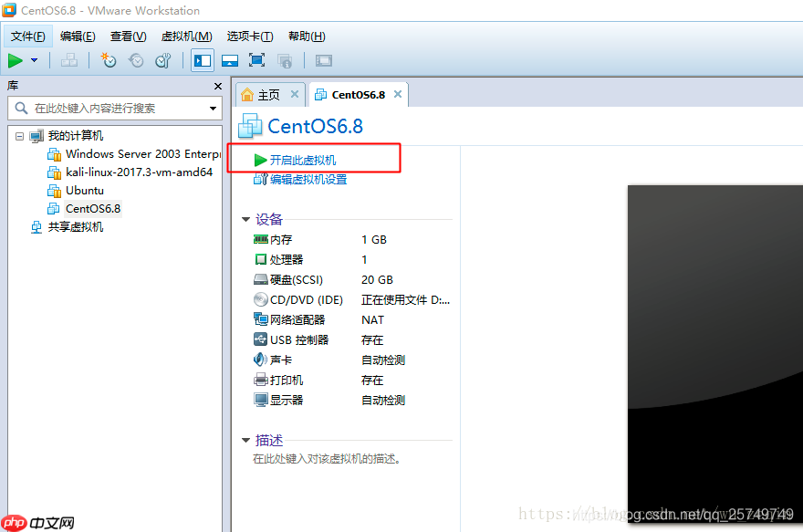The width and height of the screenshot is (803, 532).
Task: Select 我的计算机 in the library tree
Action: [x=68, y=136]
